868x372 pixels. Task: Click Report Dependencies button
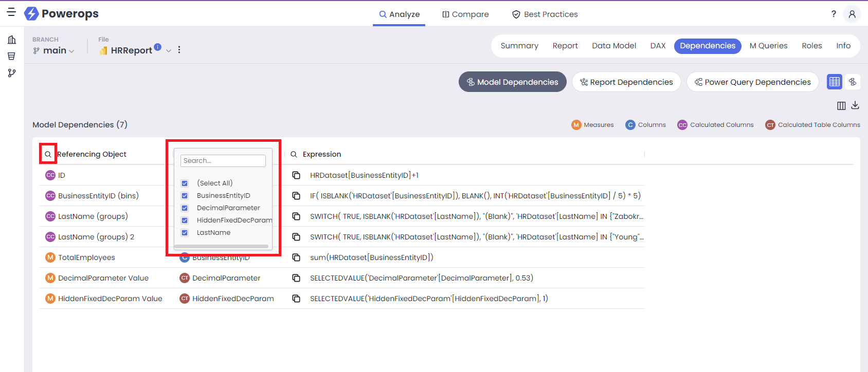[x=626, y=82]
